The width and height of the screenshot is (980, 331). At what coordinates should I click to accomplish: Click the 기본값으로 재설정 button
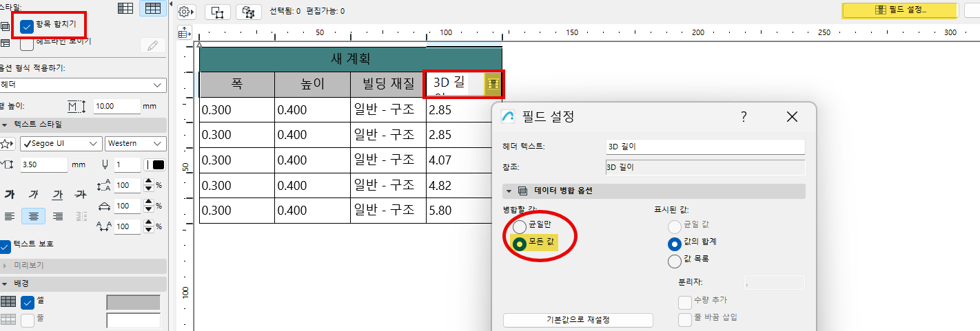click(x=578, y=320)
